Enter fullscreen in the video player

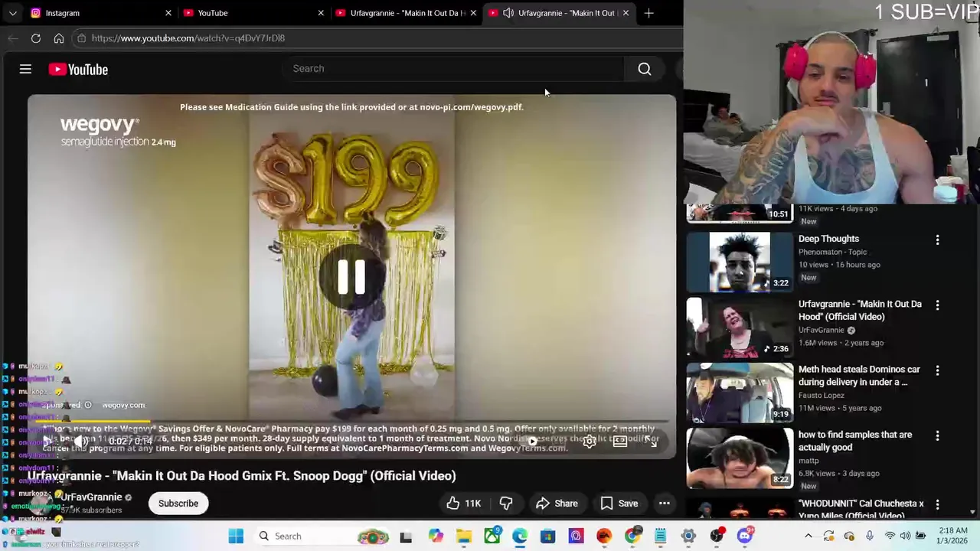click(x=651, y=442)
